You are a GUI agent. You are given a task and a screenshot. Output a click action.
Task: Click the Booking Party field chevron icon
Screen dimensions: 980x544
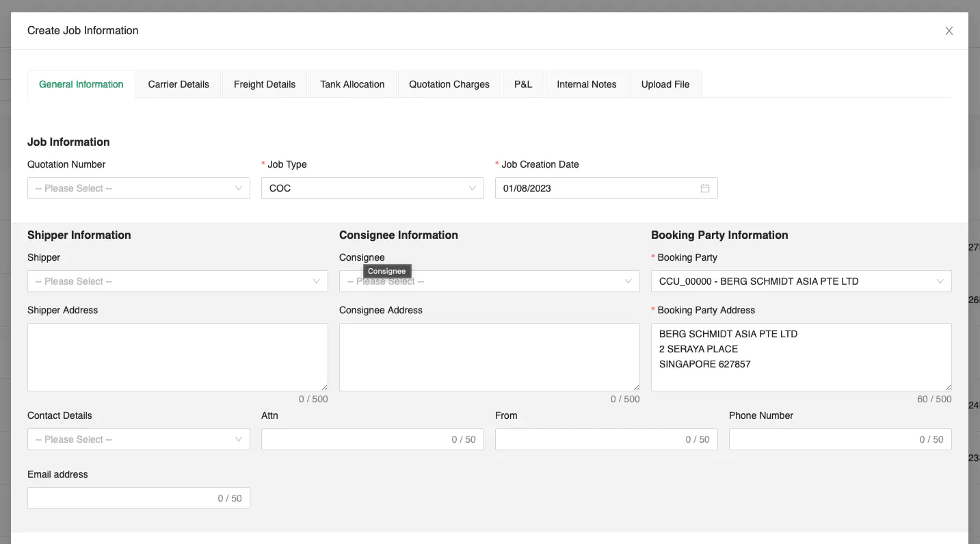[940, 281]
